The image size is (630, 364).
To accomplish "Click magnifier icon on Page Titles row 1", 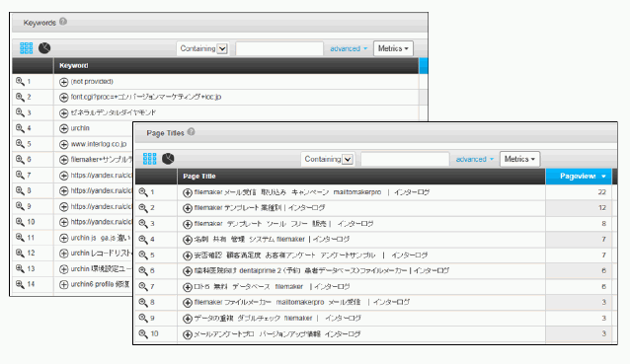I will coord(143,192).
